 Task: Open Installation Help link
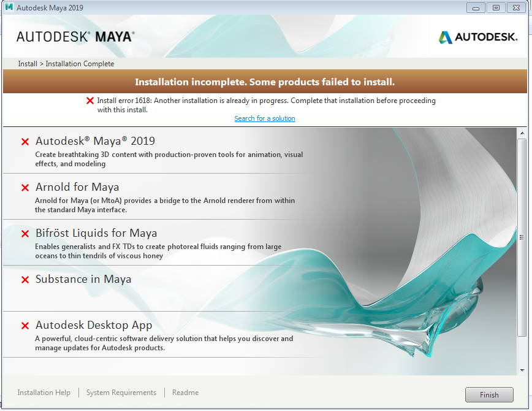(44, 393)
